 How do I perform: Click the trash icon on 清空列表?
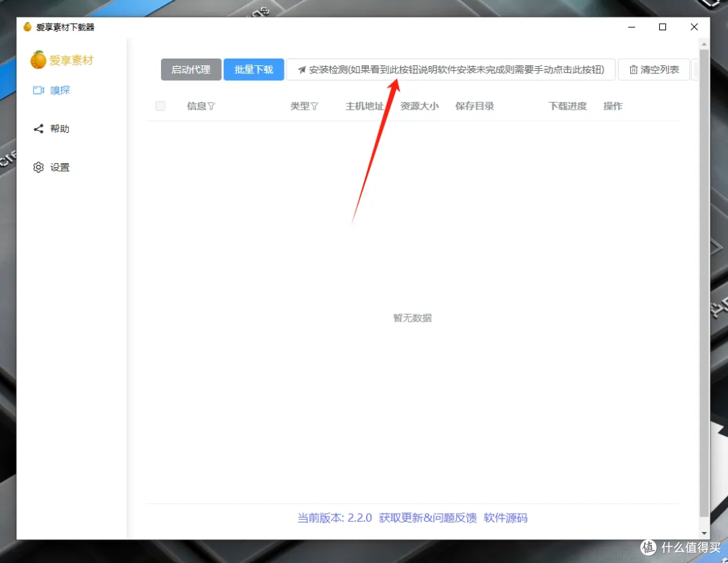click(633, 69)
